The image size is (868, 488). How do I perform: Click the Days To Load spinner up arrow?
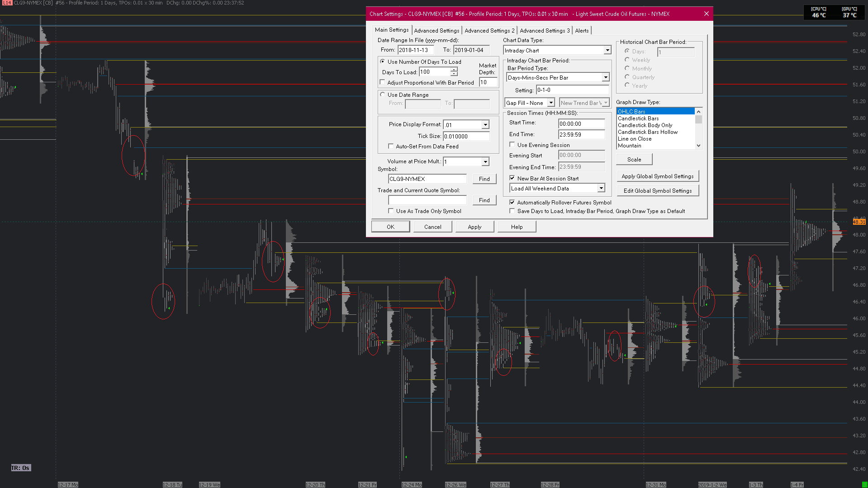point(454,70)
